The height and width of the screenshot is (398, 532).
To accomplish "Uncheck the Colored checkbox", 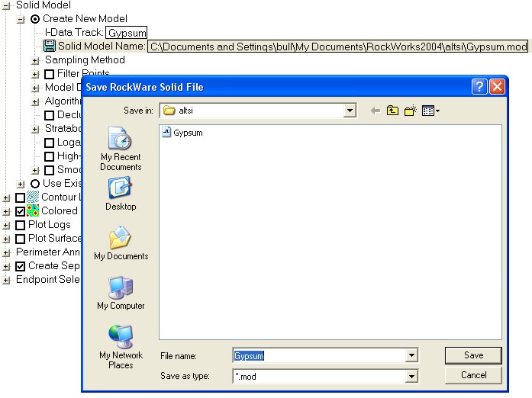I will (21, 211).
